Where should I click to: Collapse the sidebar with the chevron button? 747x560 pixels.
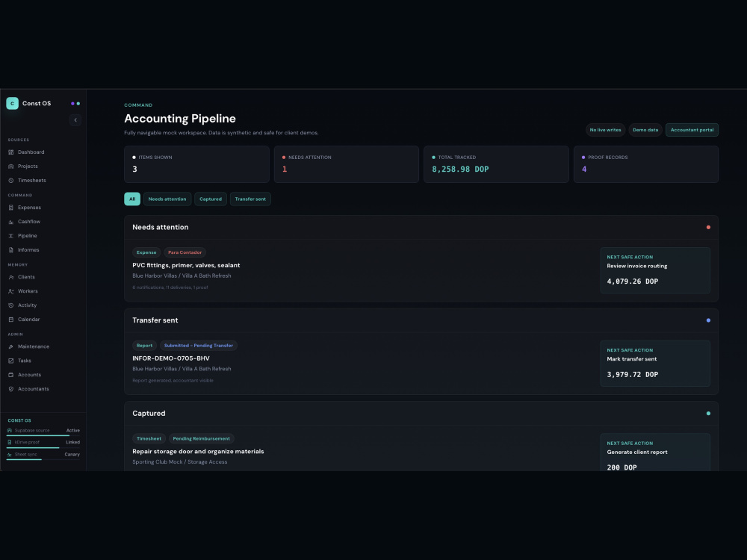(75, 120)
